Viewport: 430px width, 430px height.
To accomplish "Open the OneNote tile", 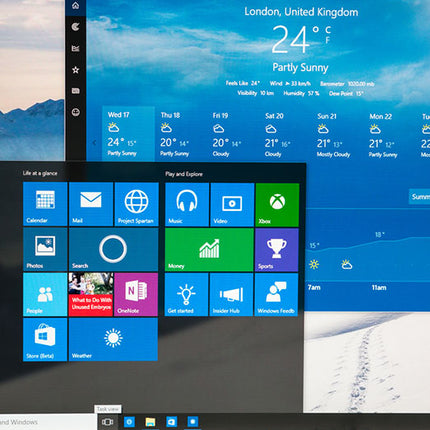I will pyautogui.click(x=136, y=294).
